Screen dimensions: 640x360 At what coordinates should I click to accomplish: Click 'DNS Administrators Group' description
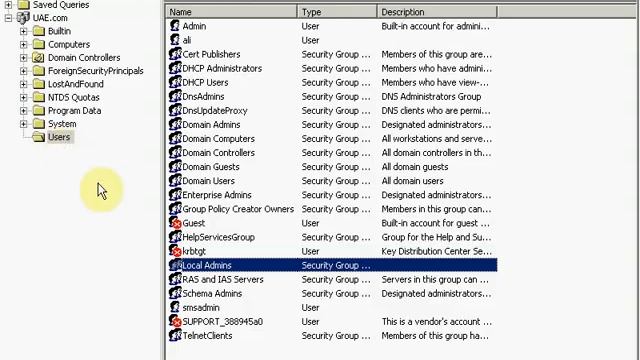(431, 96)
